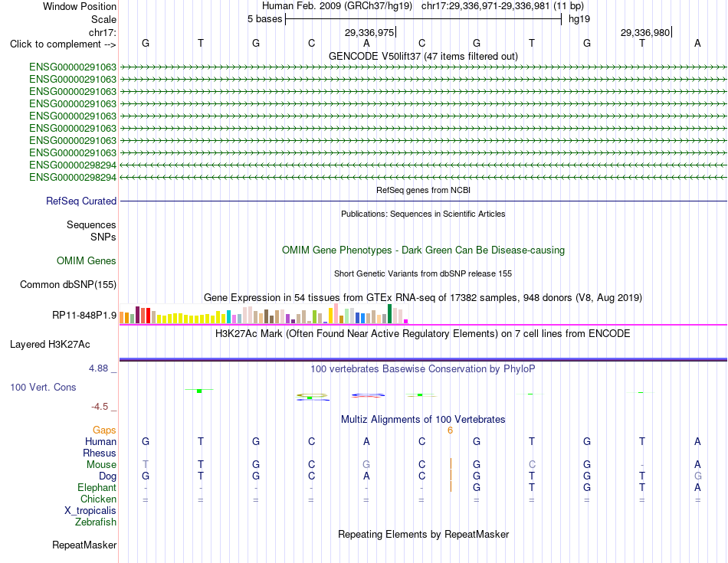This screenshot has height=563, width=728.
Task: Click the orange Gaps label
Action: tap(104, 430)
